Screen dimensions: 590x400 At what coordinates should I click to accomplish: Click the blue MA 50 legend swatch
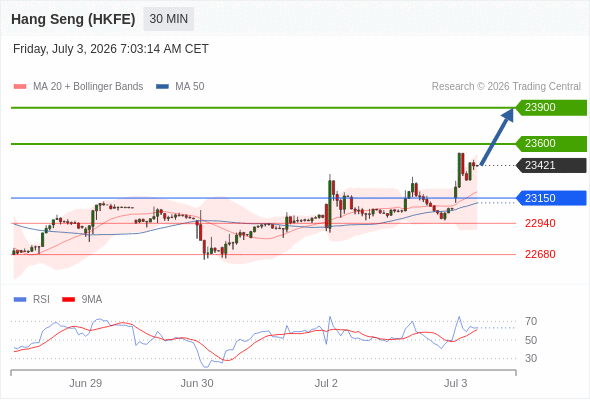click(x=162, y=87)
